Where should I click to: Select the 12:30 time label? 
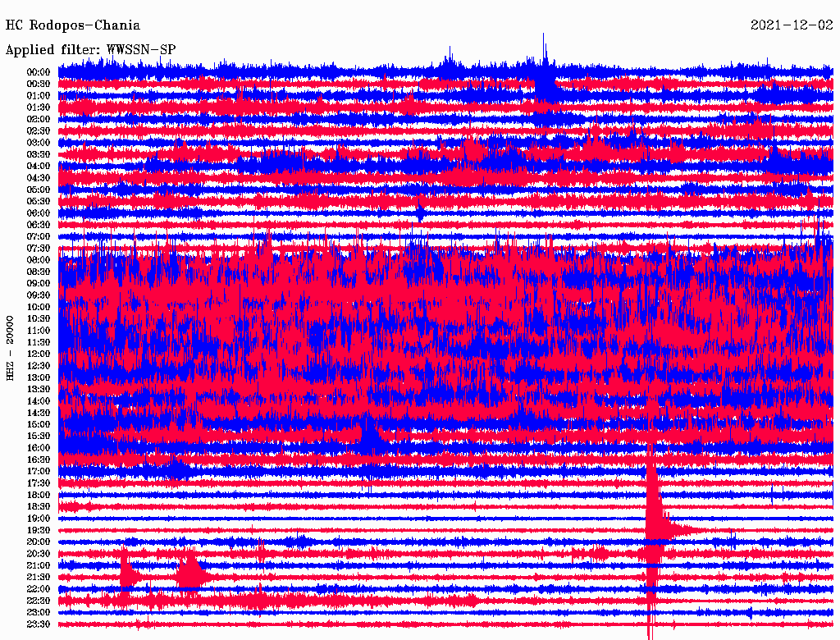[38, 366]
